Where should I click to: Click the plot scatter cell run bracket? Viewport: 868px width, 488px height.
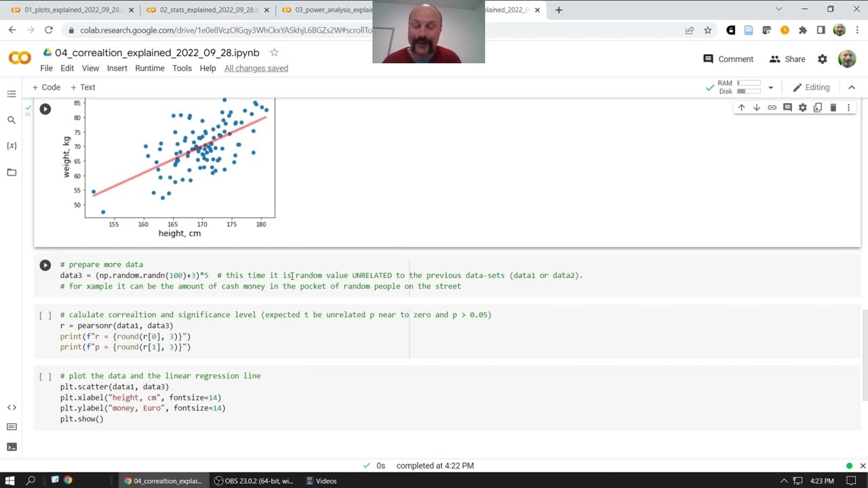coord(45,376)
